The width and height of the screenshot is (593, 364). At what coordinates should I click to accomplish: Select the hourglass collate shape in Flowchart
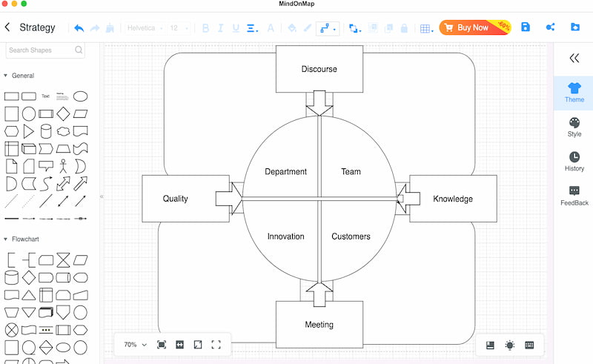coord(63,260)
